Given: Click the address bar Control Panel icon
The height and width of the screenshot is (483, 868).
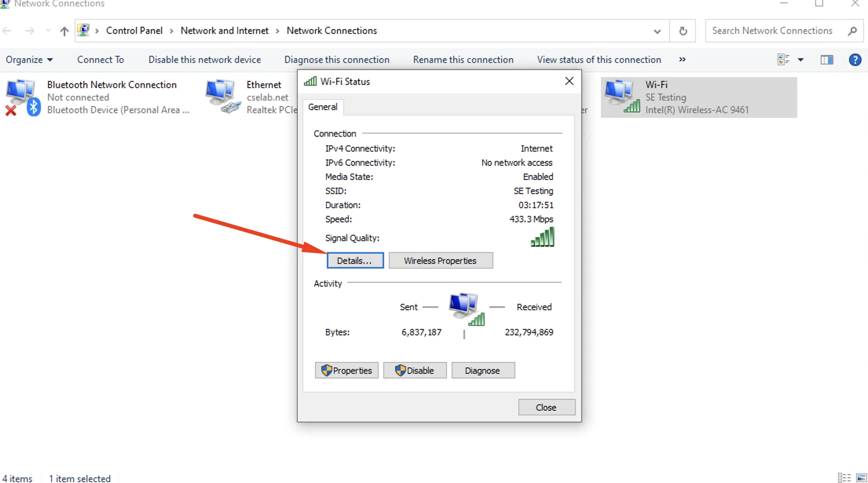Looking at the screenshot, I should pos(83,30).
